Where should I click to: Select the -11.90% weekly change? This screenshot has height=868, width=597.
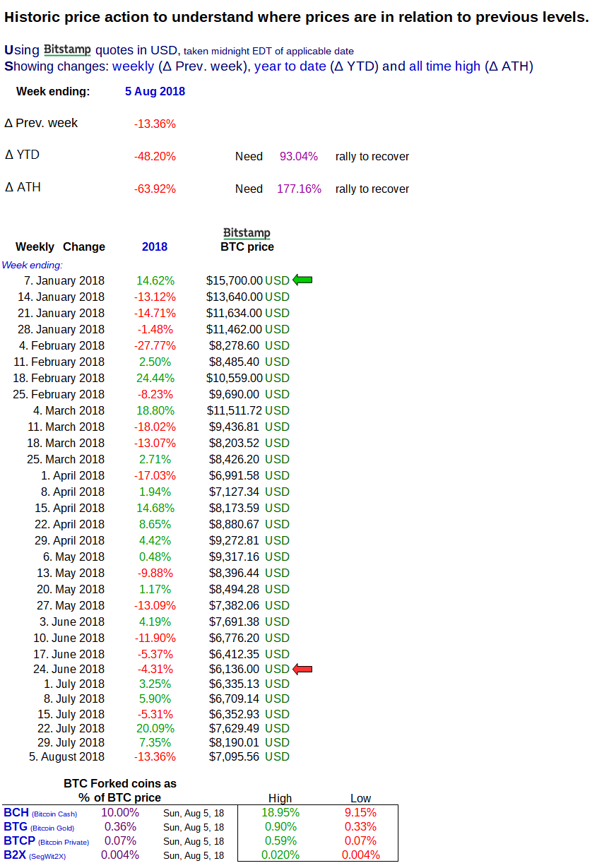pyautogui.click(x=155, y=638)
